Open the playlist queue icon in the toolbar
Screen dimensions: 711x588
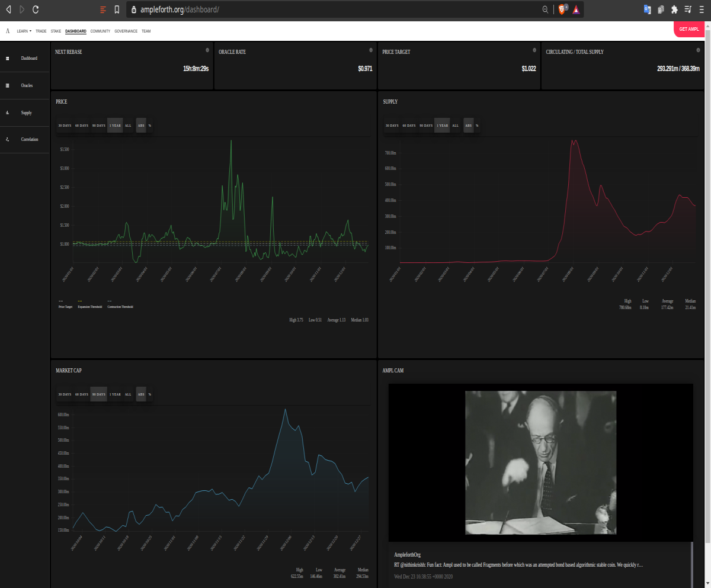point(688,9)
